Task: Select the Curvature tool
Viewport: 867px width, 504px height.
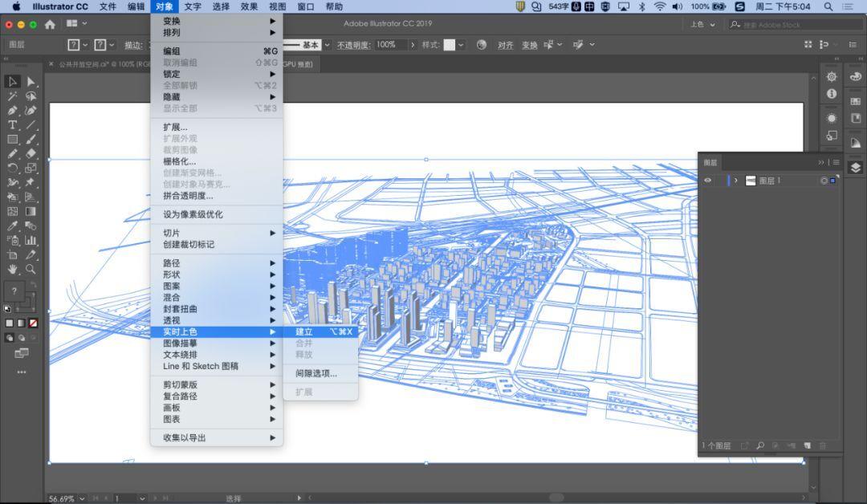Action: pyautogui.click(x=31, y=111)
